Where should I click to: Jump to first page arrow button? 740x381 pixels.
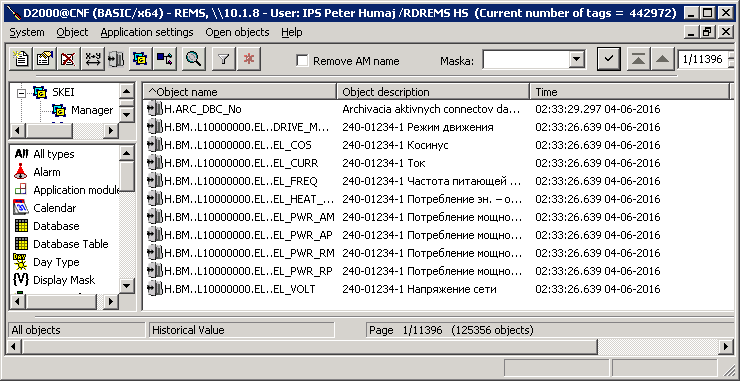coord(639,59)
